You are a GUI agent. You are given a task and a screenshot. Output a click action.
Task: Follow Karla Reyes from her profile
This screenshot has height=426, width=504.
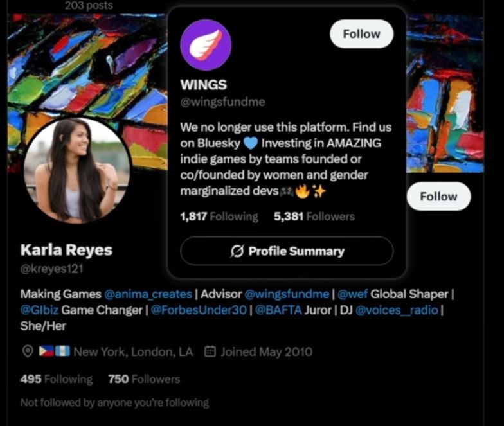tap(438, 197)
